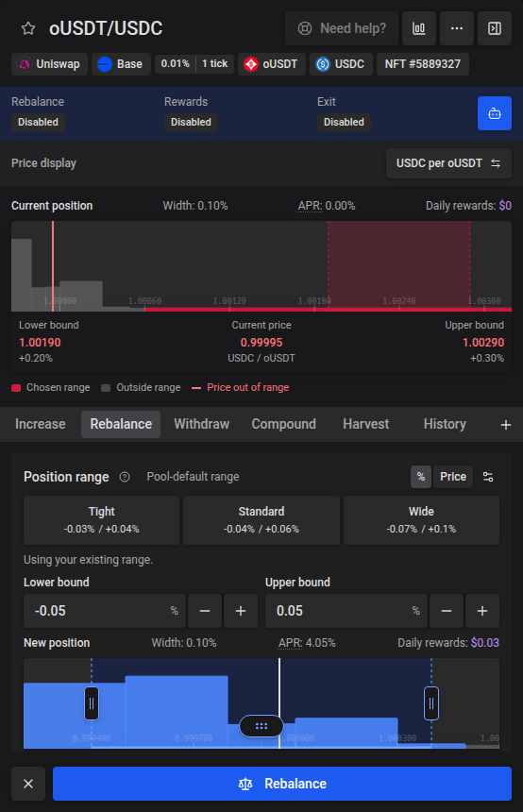
Task: Click the upper bound value 1.00290
Action: click(483, 343)
